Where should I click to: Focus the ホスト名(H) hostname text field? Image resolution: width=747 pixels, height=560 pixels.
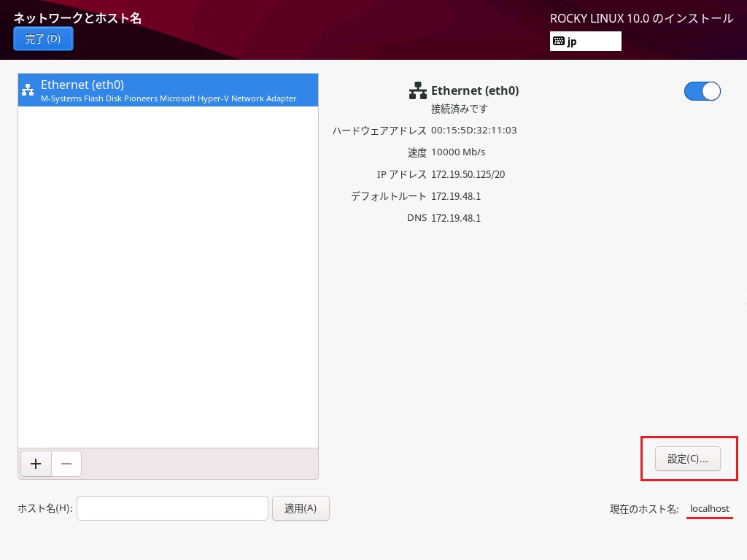pos(172,508)
